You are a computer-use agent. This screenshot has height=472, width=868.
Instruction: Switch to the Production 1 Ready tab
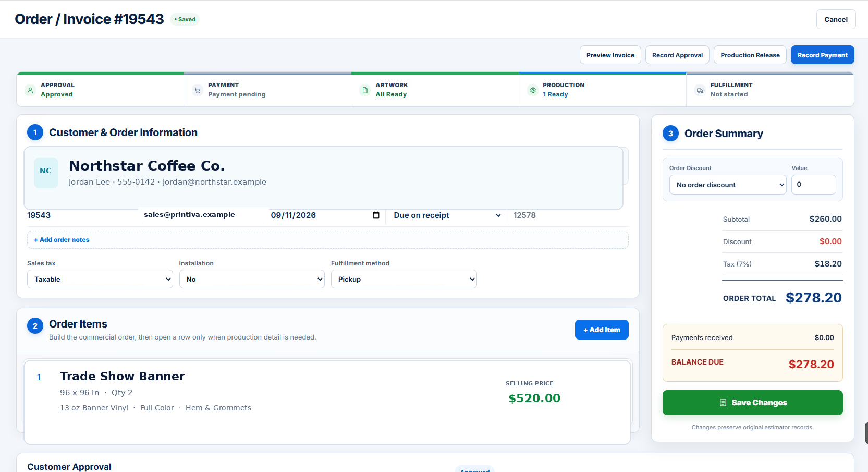pos(603,90)
